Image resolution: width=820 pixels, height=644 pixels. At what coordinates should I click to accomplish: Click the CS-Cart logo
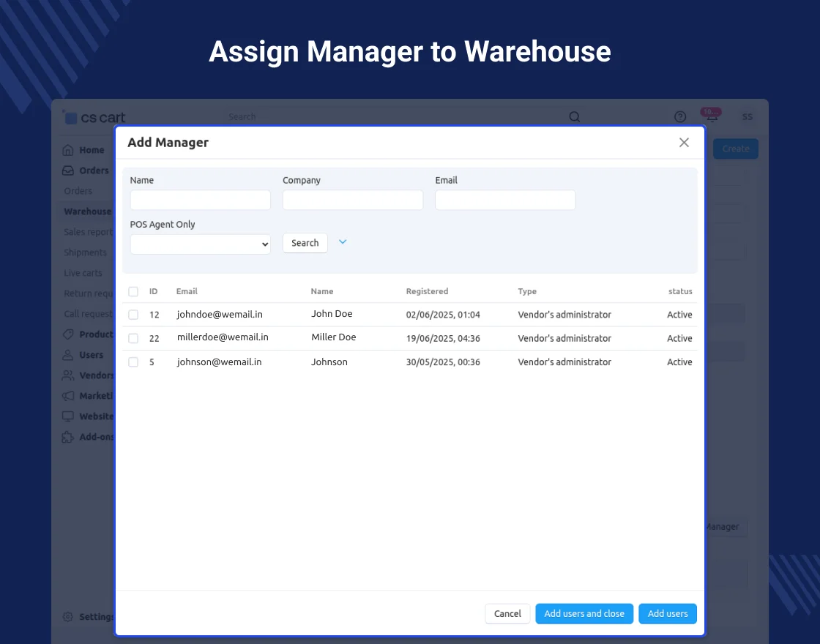[94, 117]
